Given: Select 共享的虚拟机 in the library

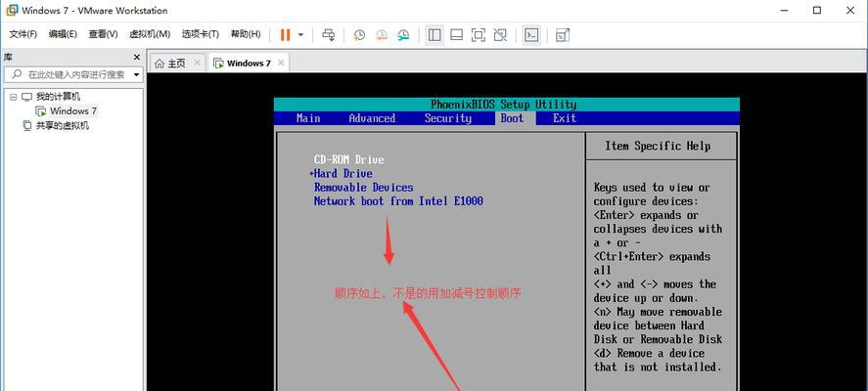Looking at the screenshot, I should pos(62,125).
